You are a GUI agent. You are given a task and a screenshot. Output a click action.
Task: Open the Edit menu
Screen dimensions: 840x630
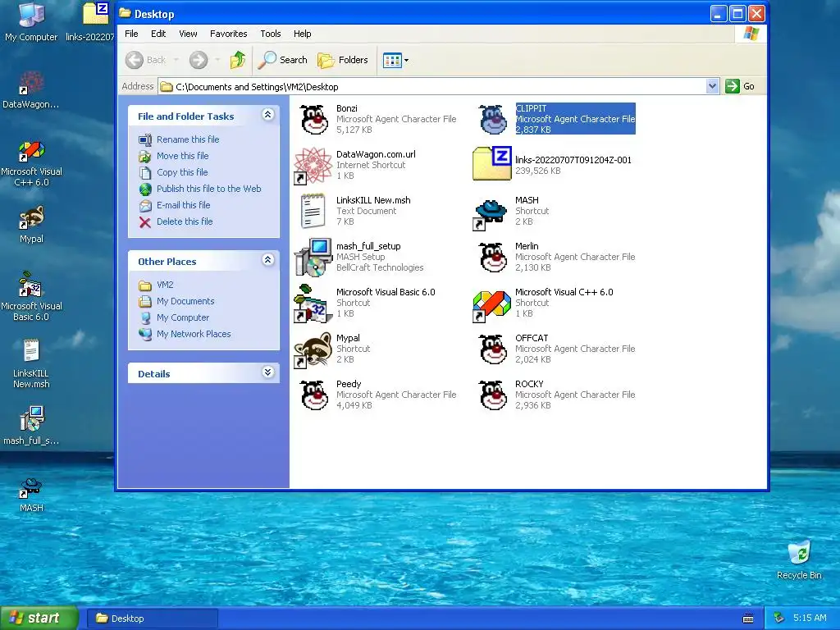(x=158, y=34)
